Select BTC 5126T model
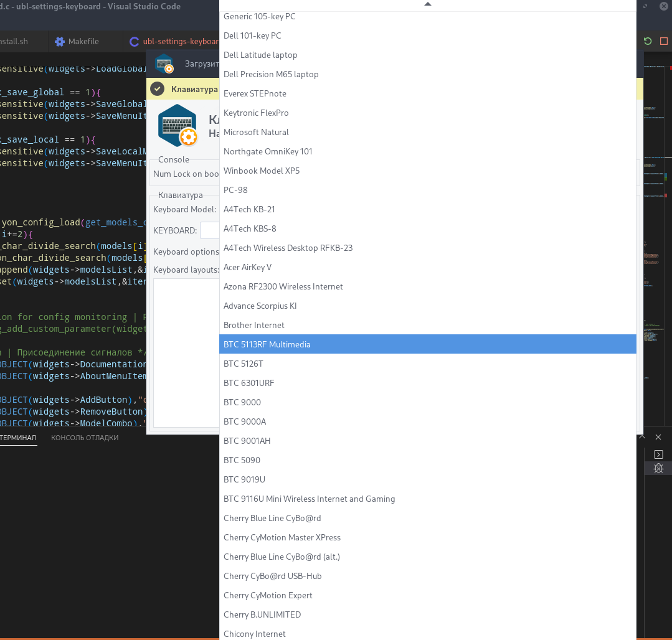 click(427, 363)
